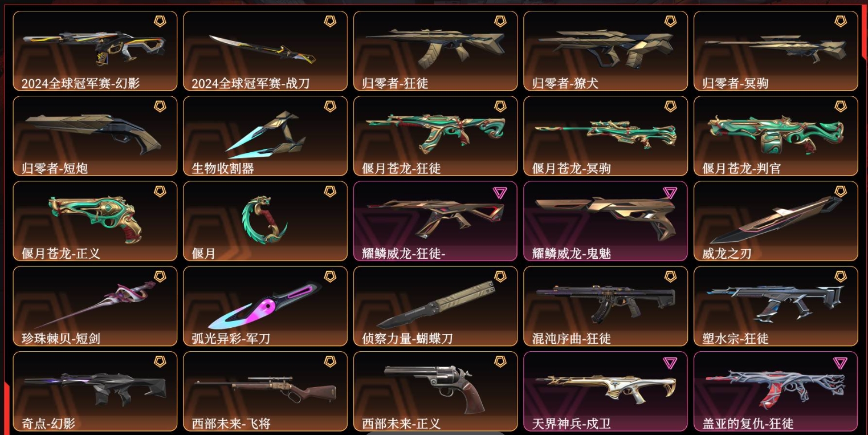Choose the 西部未来-飞将 rifle skin
This screenshot has height=435, width=868.
(265, 391)
